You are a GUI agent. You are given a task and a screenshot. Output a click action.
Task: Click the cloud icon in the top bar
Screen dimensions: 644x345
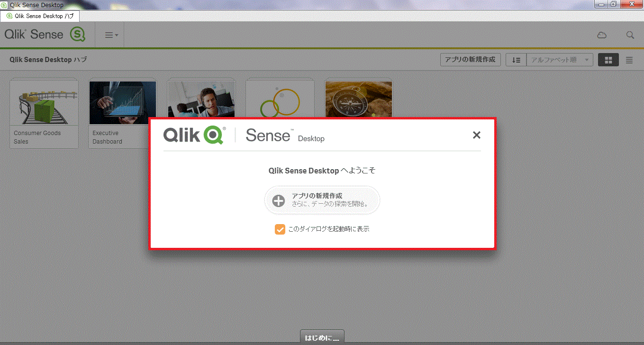click(601, 35)
